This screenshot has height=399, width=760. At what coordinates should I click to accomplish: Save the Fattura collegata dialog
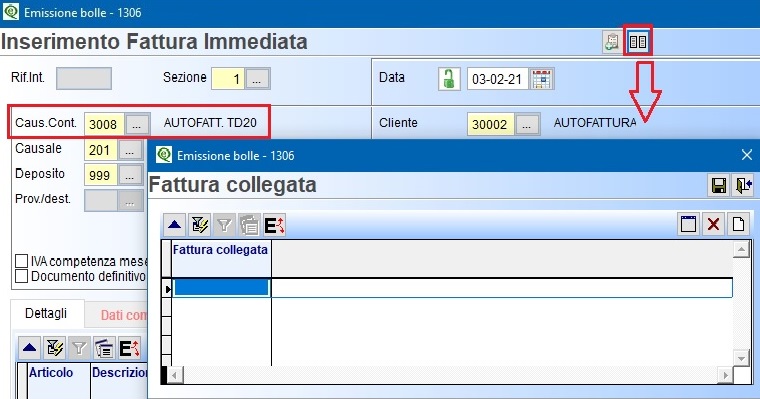pos(718,185)
